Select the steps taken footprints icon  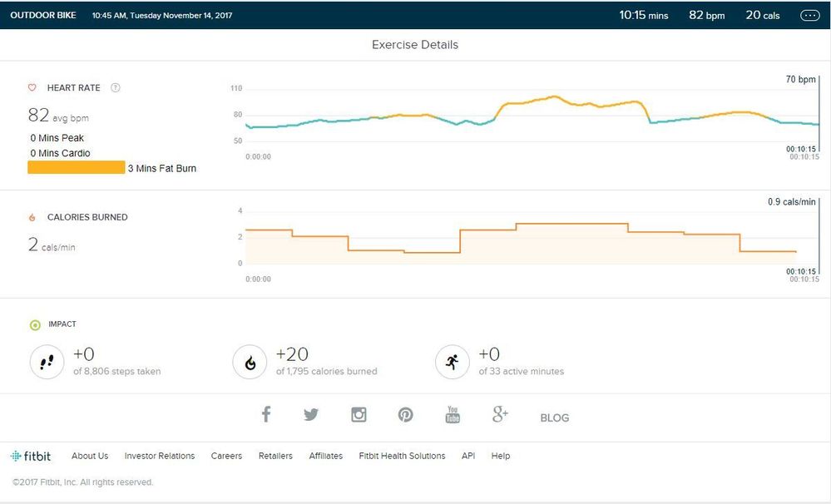pos(47,362)
